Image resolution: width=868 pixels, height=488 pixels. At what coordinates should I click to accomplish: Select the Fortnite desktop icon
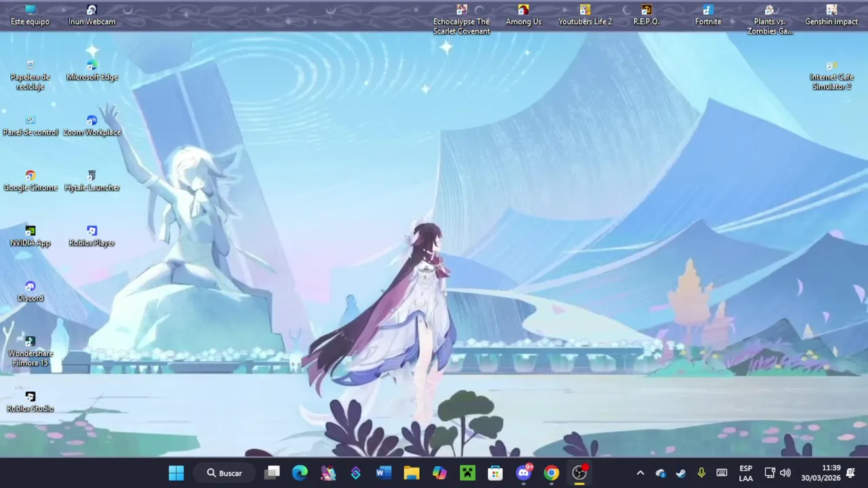pos(708,15)
